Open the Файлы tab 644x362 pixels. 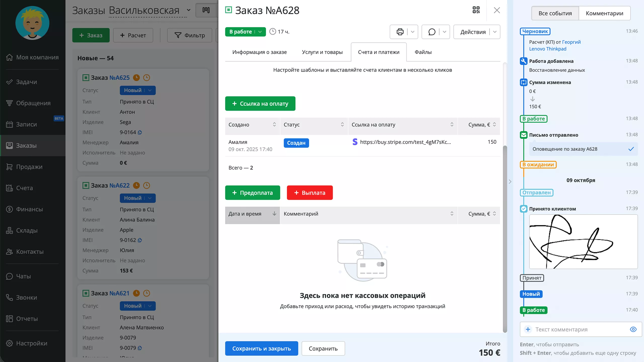[423, 52]
